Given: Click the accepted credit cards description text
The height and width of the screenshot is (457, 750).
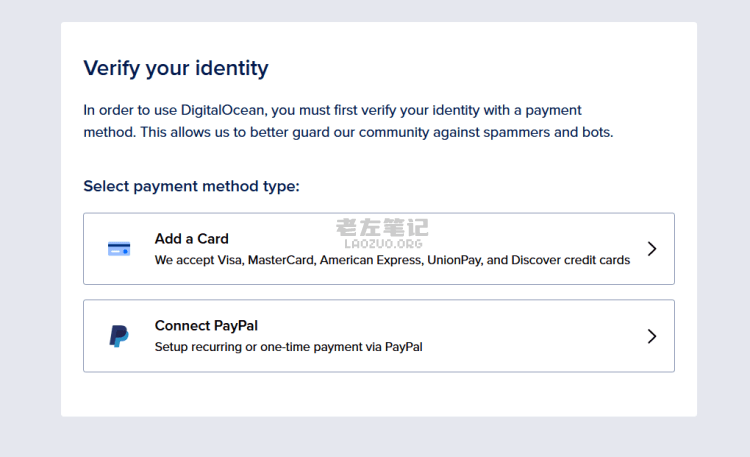Looking at the screenshot, I should tap(392, 260).
